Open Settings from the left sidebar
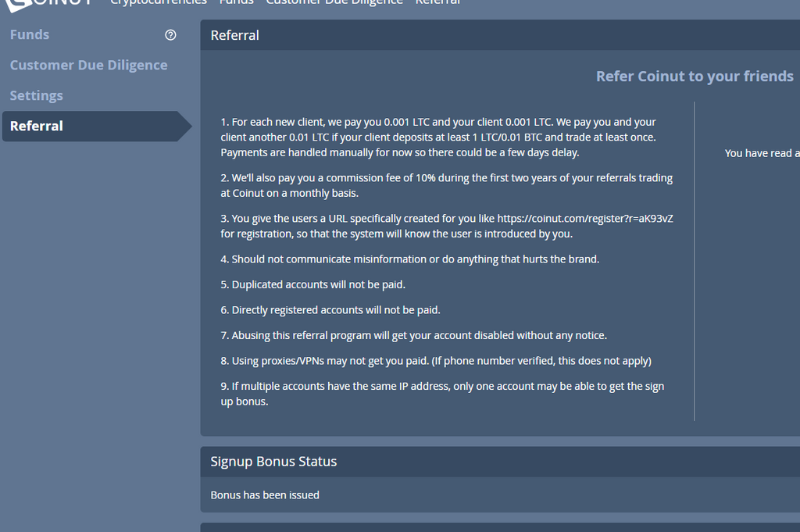This screenshot has width=800, height=532. pos(36,96)
